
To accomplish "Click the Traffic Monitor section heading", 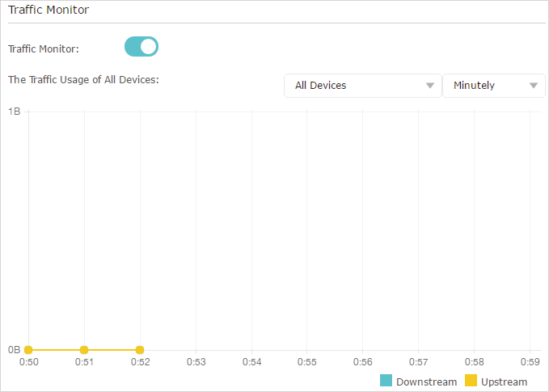I will (49, 10).
